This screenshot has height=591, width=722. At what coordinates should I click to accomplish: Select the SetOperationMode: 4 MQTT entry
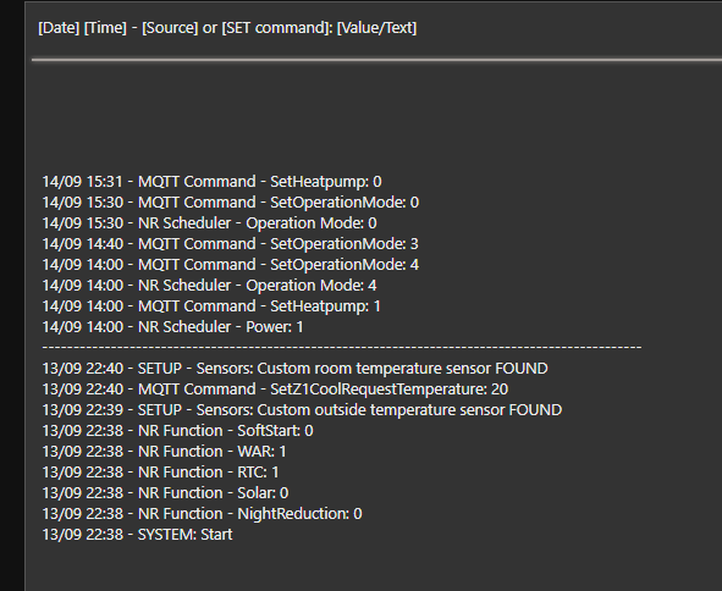click(x=230, y=265)
